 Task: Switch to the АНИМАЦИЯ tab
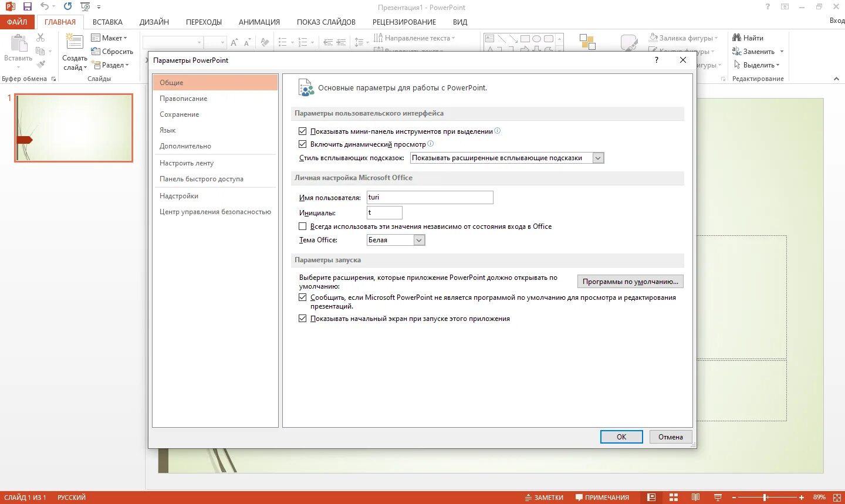(259, 22)
